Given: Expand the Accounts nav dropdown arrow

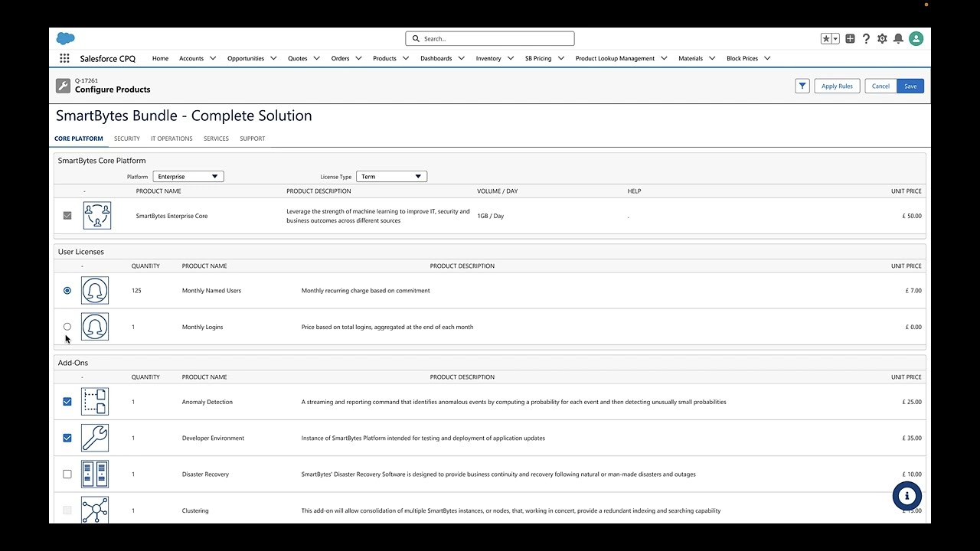Looking at the screenshot, I should (212, 58).
